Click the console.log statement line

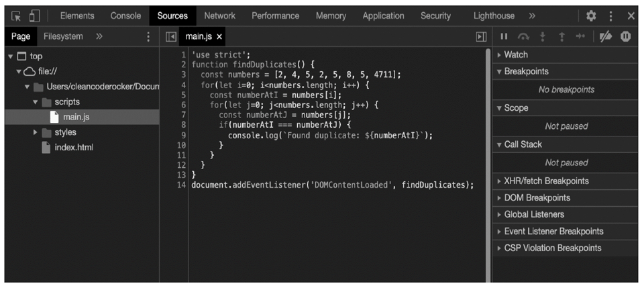pos(331,135)
